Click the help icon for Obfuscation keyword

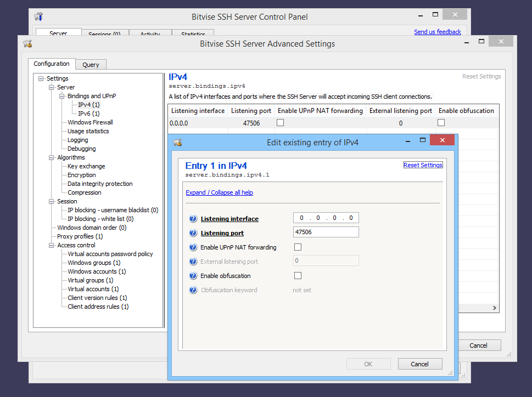click(x=193, y=290)
